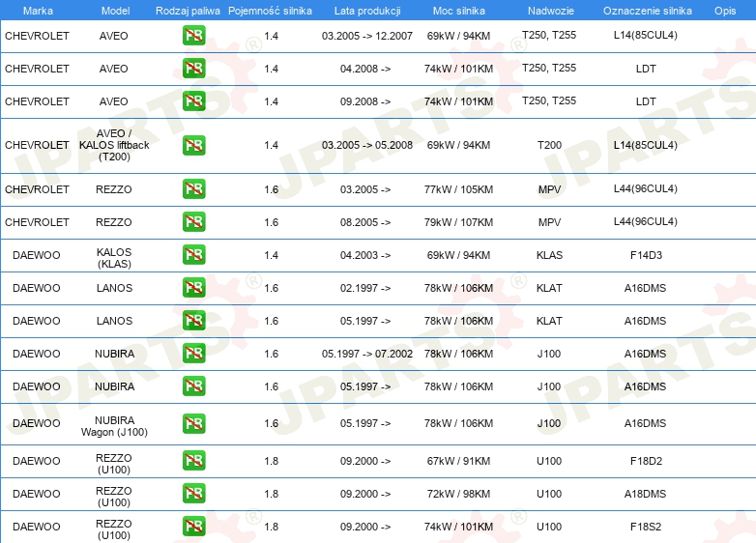Click fuel icon in DAEWOO KALOS (KLAS) row
The image size is (756, 543).
[x=193, y=254]
